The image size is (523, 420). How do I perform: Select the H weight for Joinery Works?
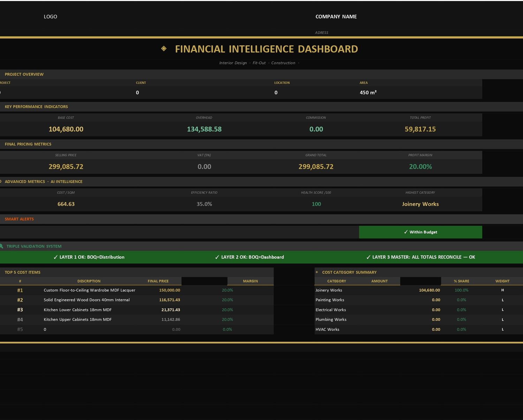(x=502, y=290)
